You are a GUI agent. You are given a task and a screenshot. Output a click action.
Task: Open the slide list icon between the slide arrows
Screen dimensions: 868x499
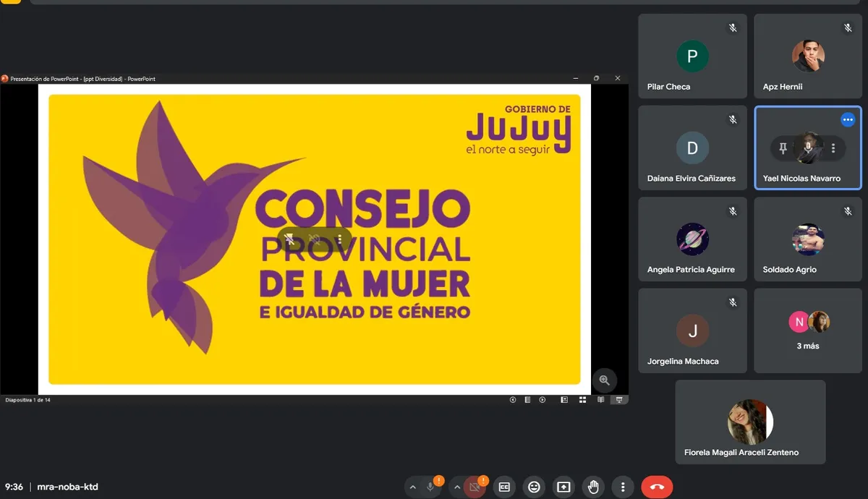(528, 399)
